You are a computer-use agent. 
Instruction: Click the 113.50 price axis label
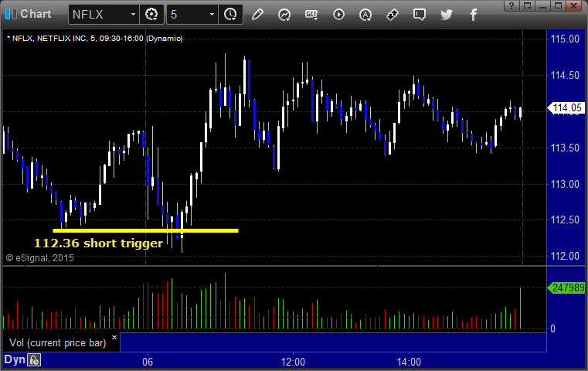[565, 148]
